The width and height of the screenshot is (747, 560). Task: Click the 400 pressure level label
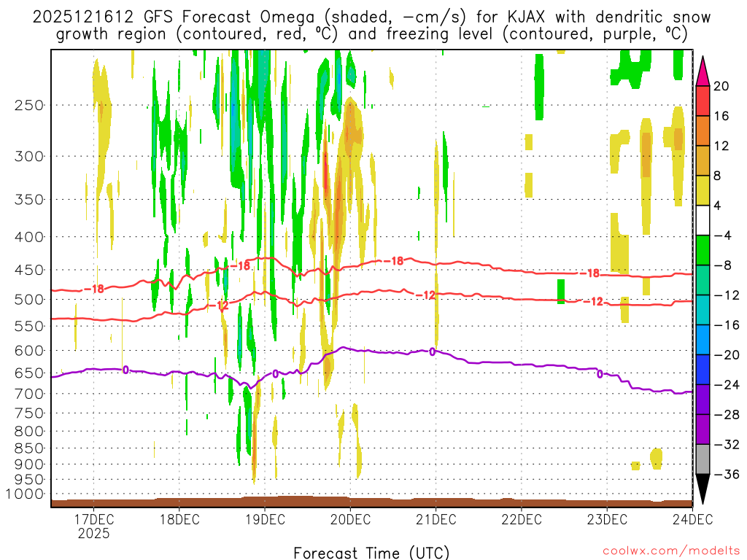29,237
